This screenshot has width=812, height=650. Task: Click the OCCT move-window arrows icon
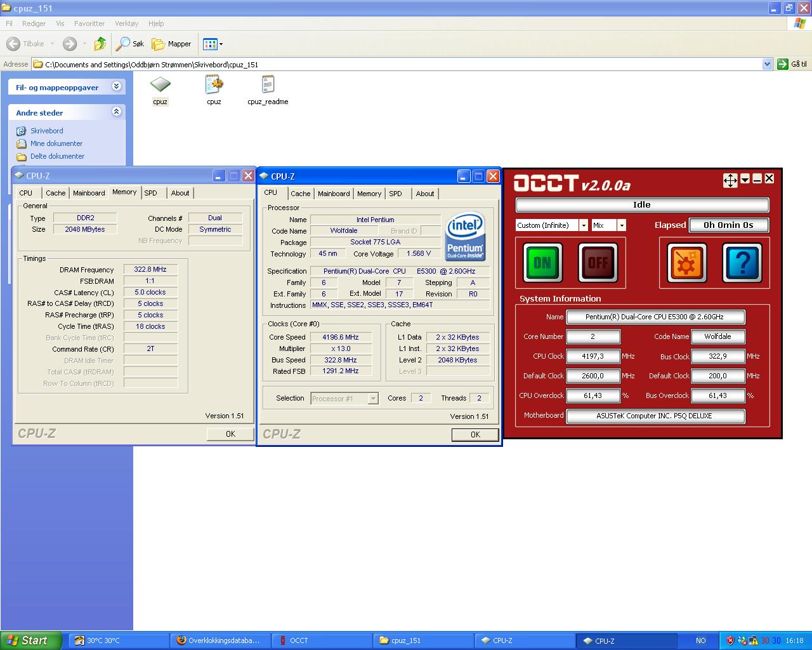click(730, 180)
